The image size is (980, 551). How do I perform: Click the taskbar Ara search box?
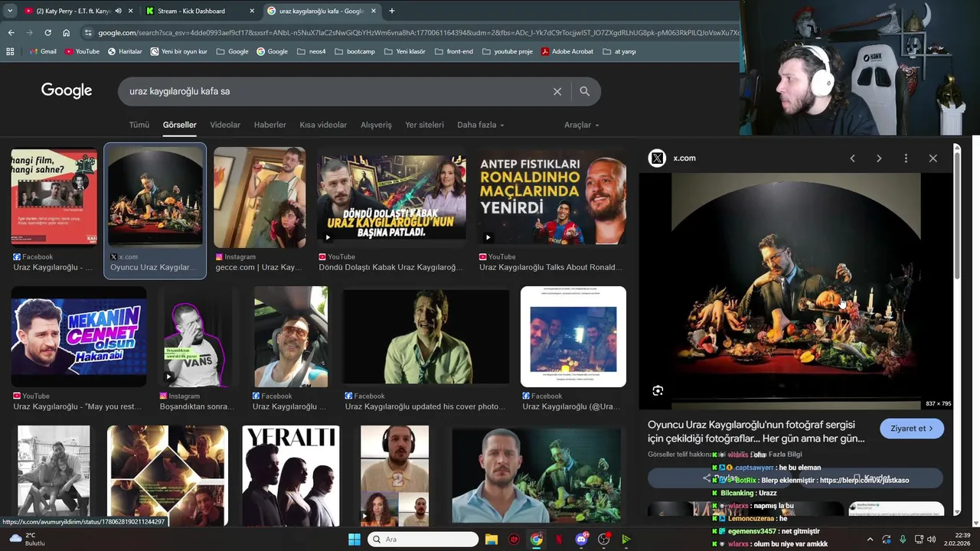click(423, 540)
